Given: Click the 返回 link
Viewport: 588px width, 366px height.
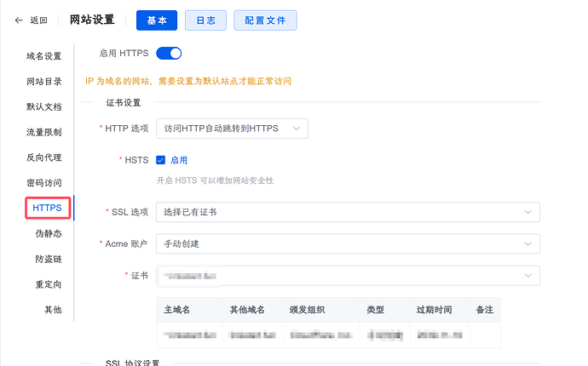Looking at the screenshot, I should coord(38,20).
